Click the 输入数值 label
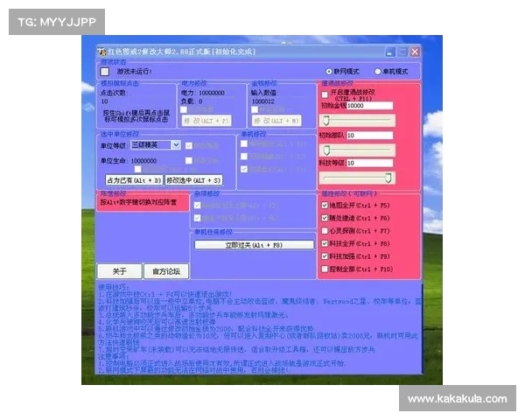 click(x=265, y=93)
